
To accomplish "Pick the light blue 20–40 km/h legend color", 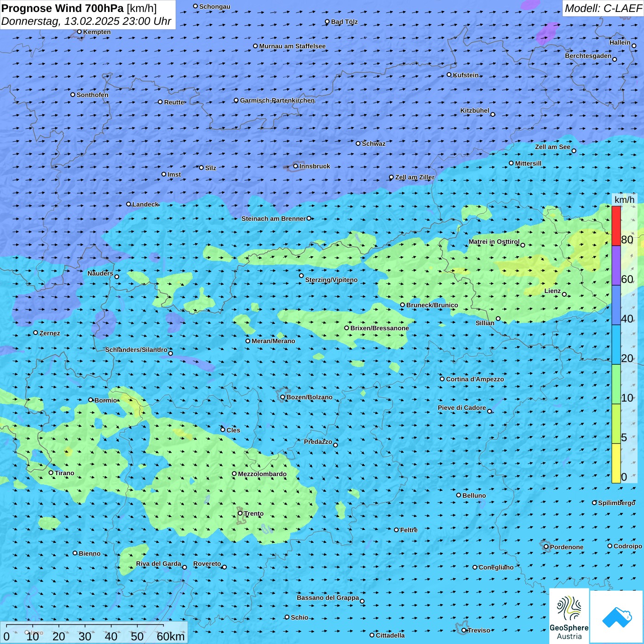I will click(616, 345).
